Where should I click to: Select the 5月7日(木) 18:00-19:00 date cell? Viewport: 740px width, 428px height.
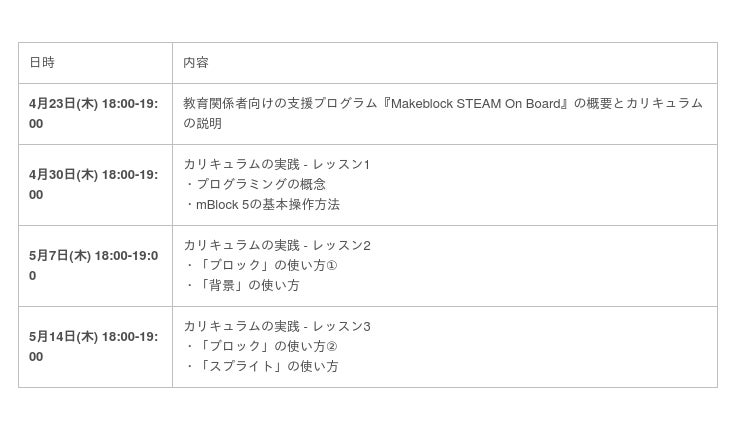[93, 265]
